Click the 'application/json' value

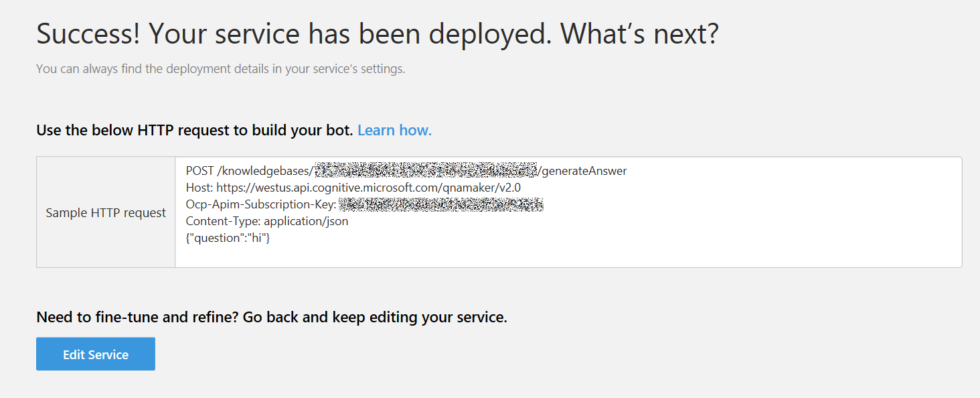click(306, 221)
